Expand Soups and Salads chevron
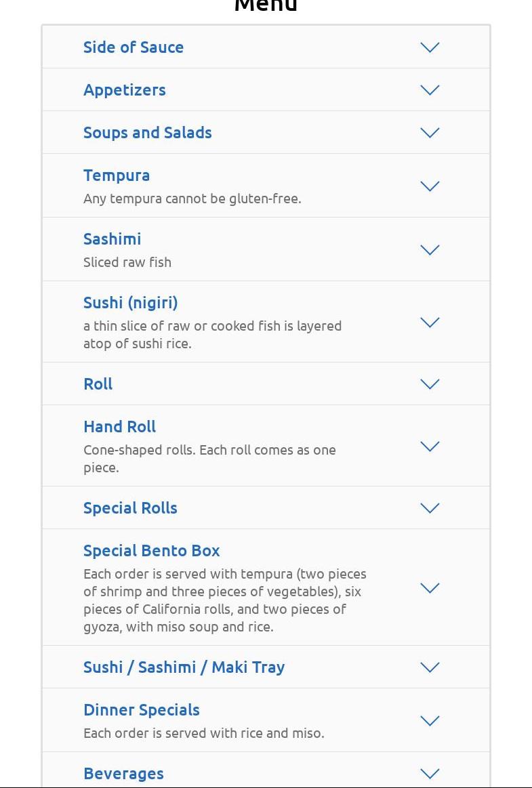Viewport: 532px width, 788px height. (x=430, y=133)
